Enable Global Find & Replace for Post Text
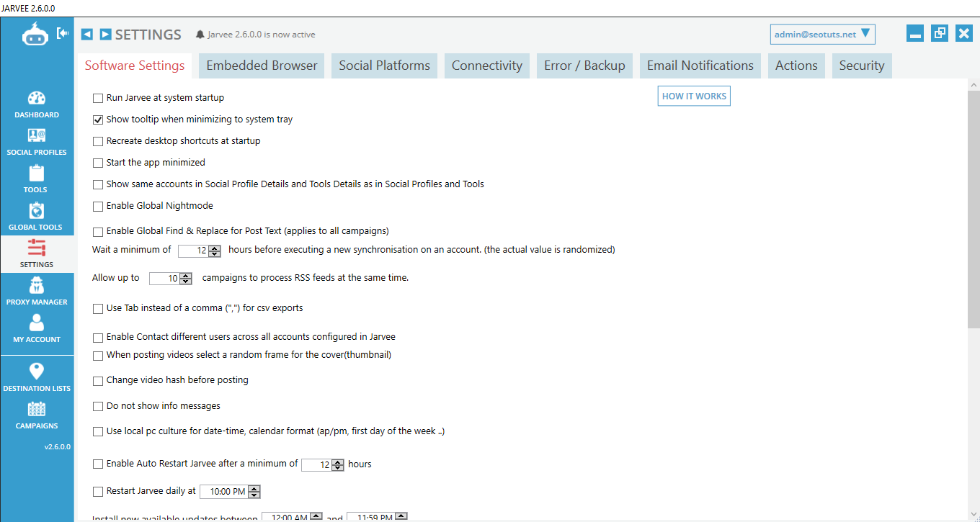The height and width of the screenshot is (522, 980). (98, 231)
